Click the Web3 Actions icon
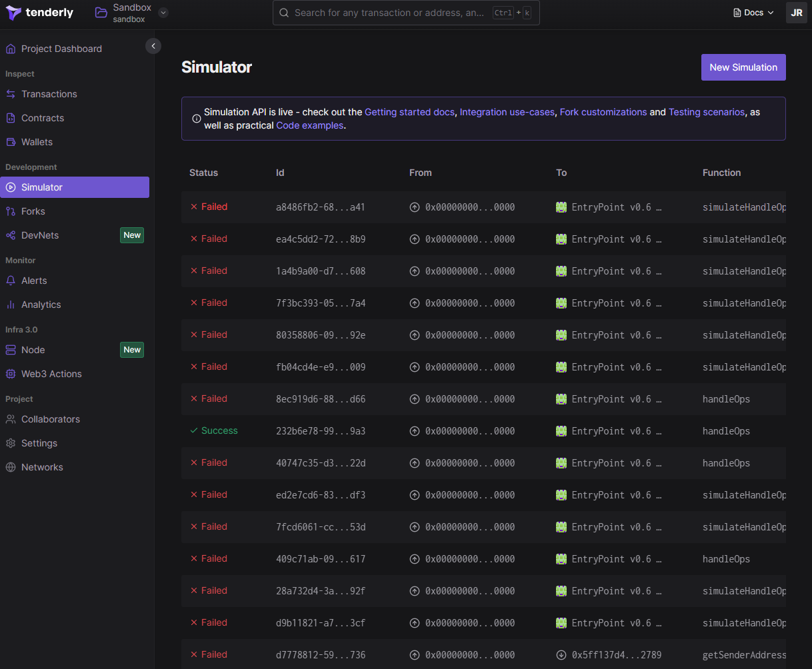Viewport: 812px width, 669px height. [x=11, y=374]
